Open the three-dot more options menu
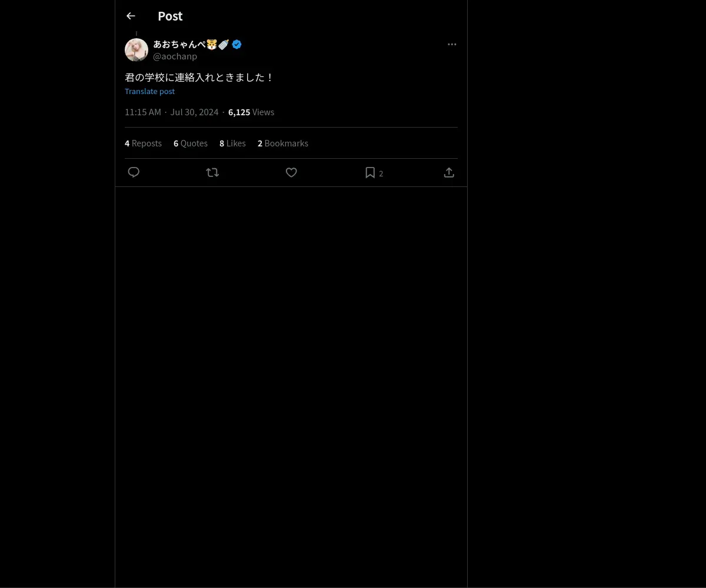 pos(452,44)
